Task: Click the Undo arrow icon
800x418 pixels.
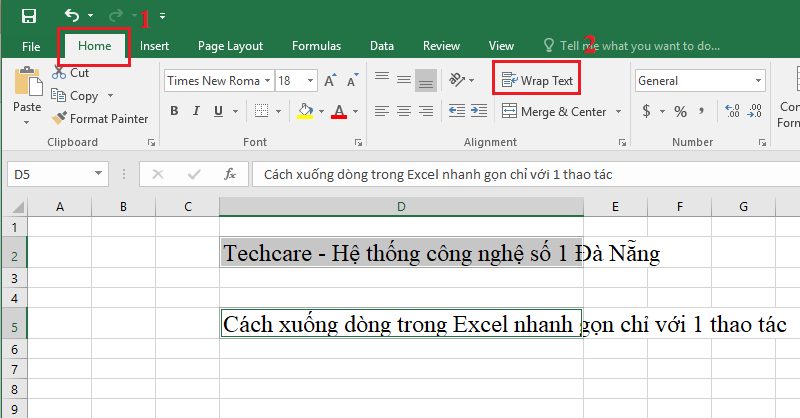Action: (x=72, y=15)
